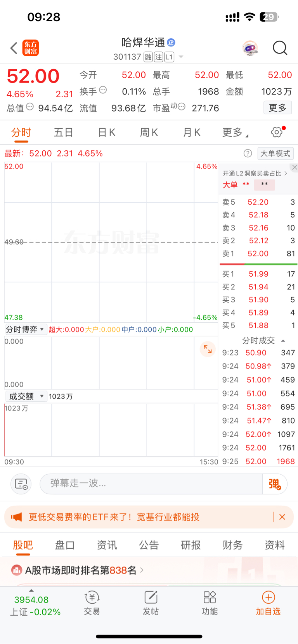Tap the 融 margin tag
Image resolution: width=298 pixels, height=644 pixels.
(x=148, y=57)
